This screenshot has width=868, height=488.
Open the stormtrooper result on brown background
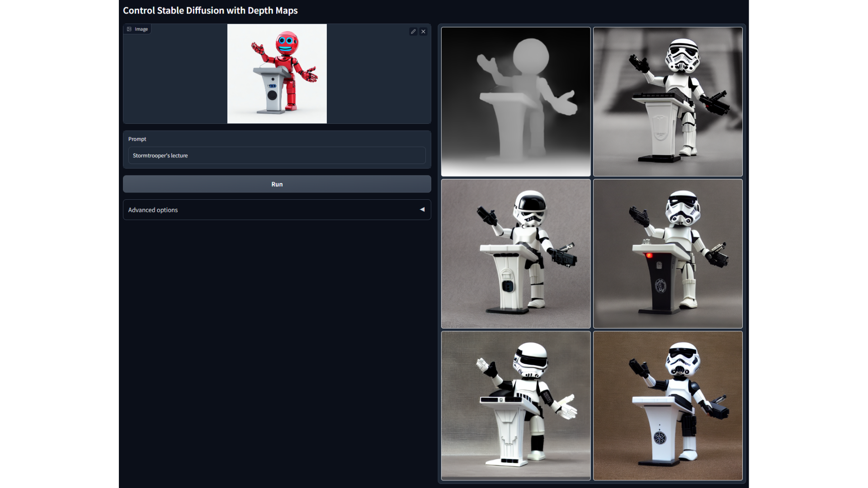pyautogui.click(x=668, y=405)
